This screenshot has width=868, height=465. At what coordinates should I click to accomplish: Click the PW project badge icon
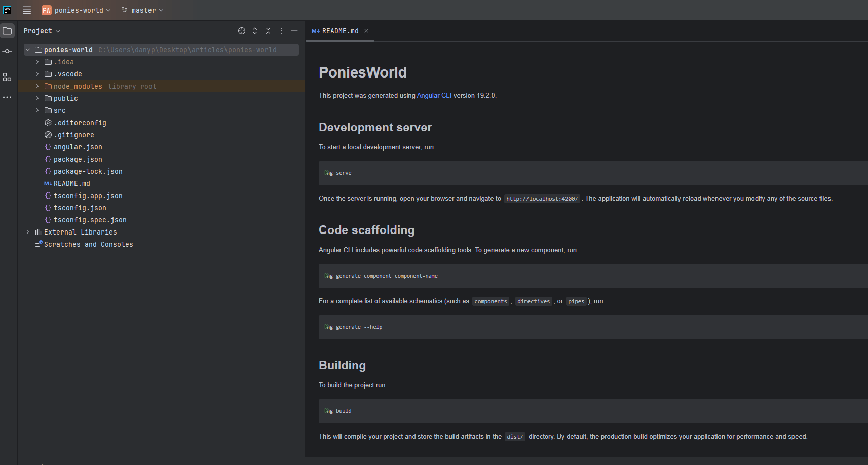(47, 10)
